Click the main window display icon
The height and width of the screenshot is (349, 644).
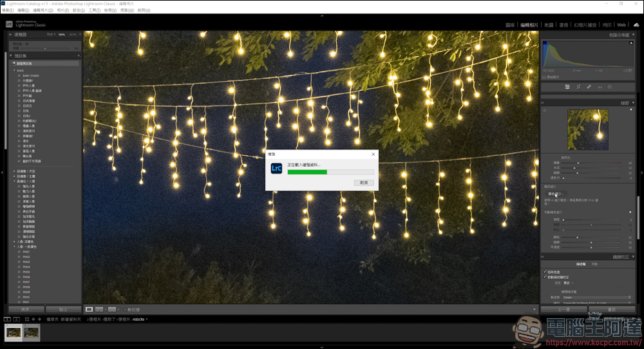[x=7, y=319]
